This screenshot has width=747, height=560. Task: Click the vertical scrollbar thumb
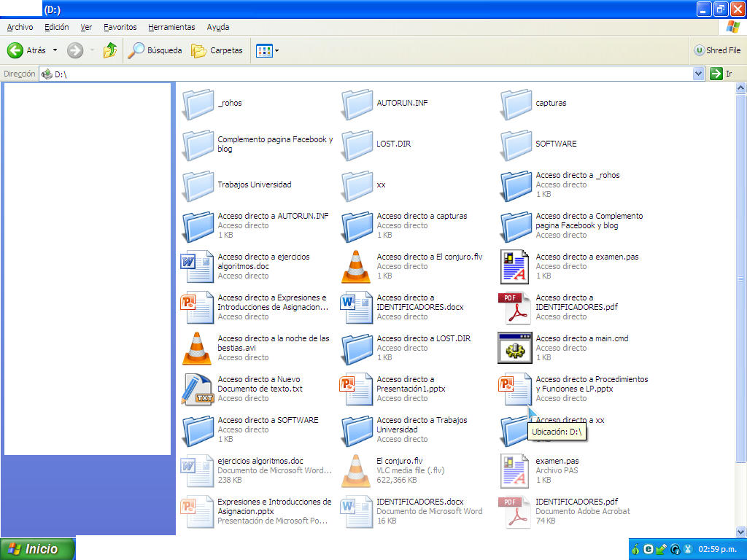(x=741, y=278)
